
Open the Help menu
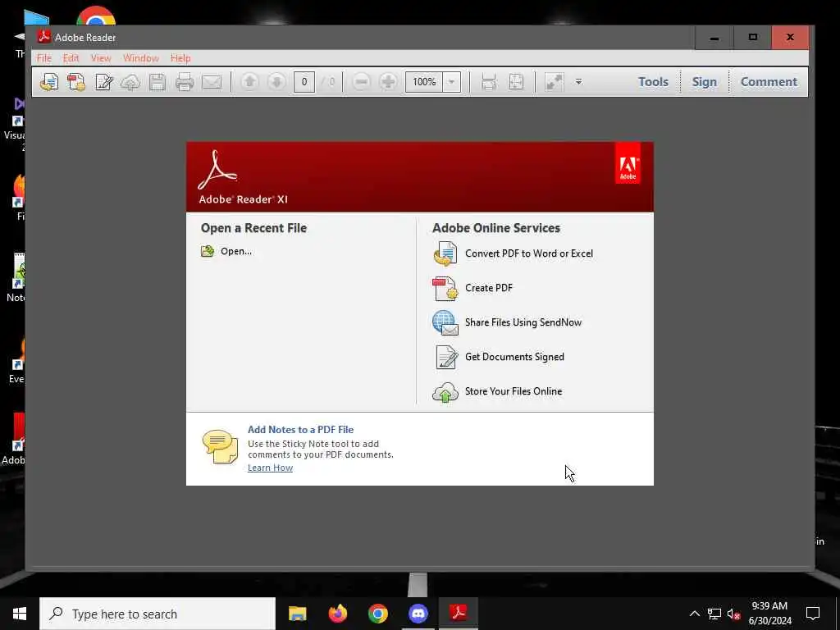coord(180,58)
